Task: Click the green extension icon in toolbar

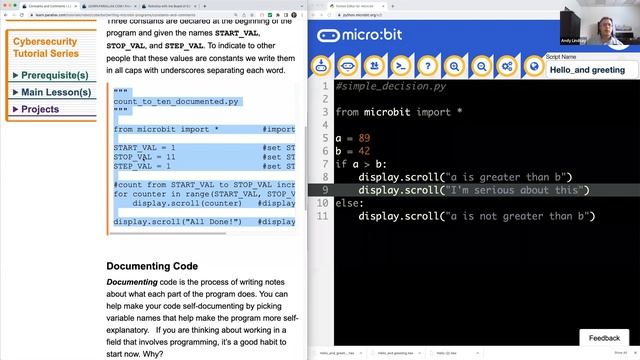Action: coord(270,15)
